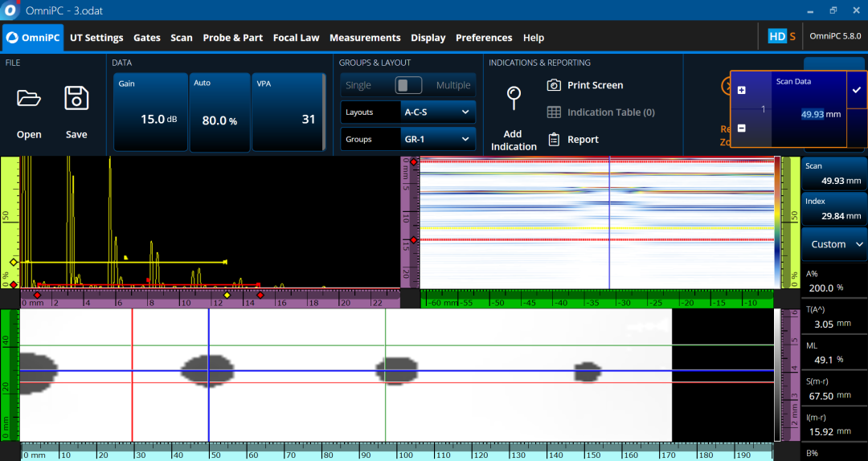
Task: Click the Add Indication pin icon
Action: (x=514, y=98)
